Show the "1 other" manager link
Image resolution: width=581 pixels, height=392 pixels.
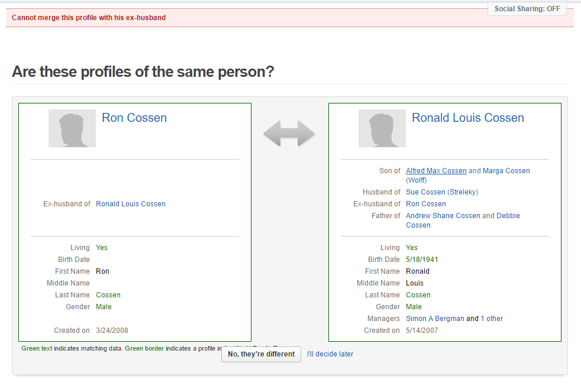coord(492,319)
